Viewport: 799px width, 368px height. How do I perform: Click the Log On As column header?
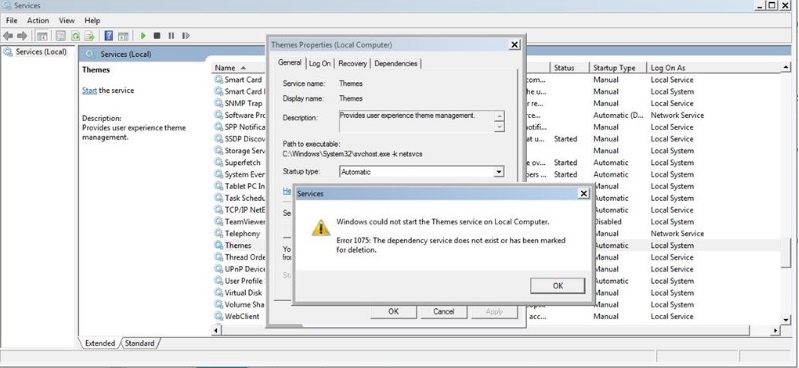pyautogui.click(x=713, y=68)
